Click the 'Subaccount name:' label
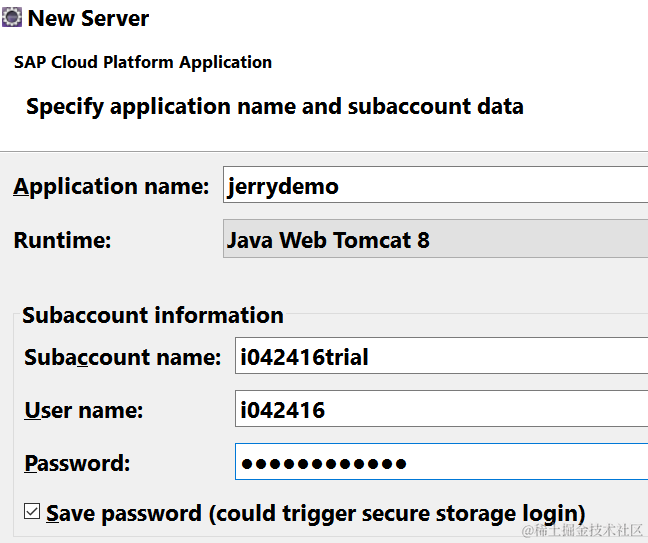Viewport: 648px width, 543px height. pyautogui.click(x=123, y=357)
